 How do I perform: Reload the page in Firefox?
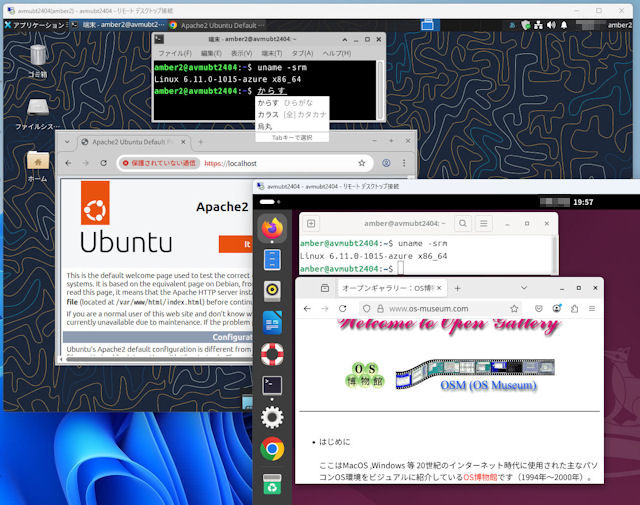(342, 309)
